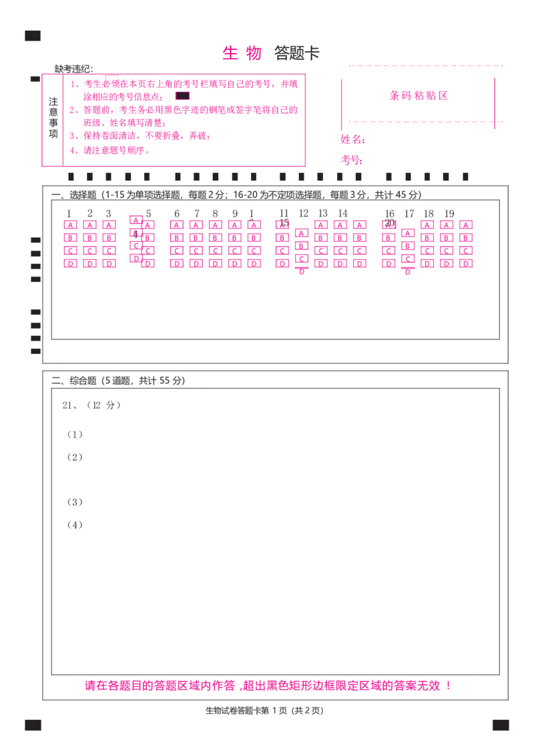Fill the bottom-left bubble of the leftmost answer group
Screen dimensions: 534x756
70,263
